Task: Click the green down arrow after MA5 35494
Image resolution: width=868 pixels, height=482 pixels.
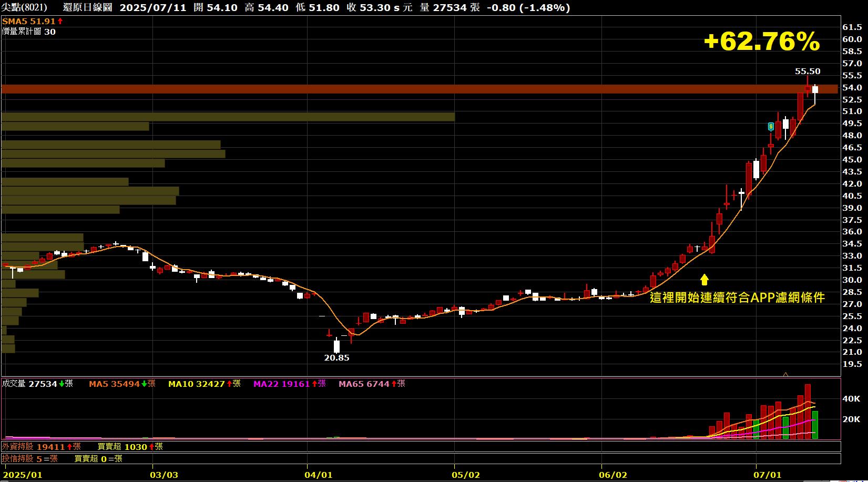Action: pyautogui.click(x=144, y=384)
